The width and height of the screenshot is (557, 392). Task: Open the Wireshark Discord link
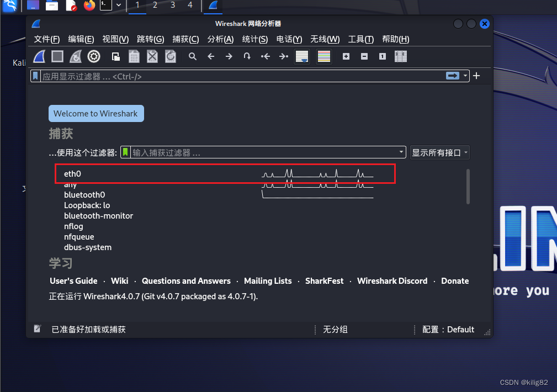392,281
